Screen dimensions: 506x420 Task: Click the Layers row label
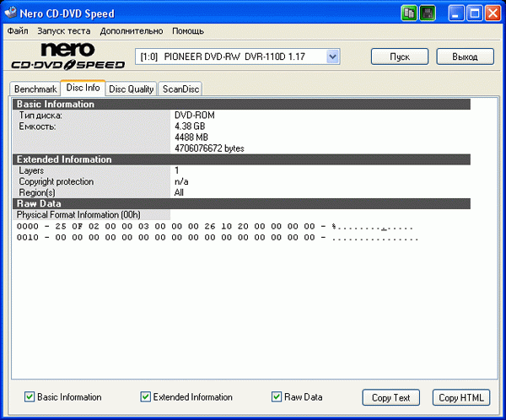click(31, 170)
